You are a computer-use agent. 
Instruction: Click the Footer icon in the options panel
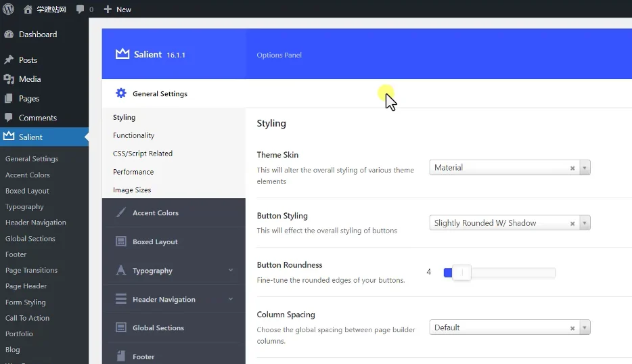pyautogui.click(x=121, y=356)
